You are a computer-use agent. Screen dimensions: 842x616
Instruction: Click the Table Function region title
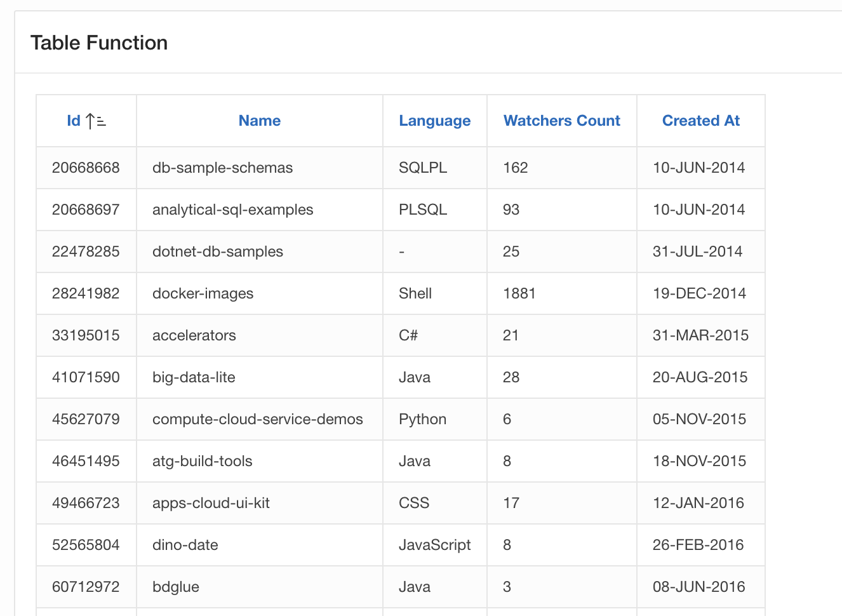point(99,43)
